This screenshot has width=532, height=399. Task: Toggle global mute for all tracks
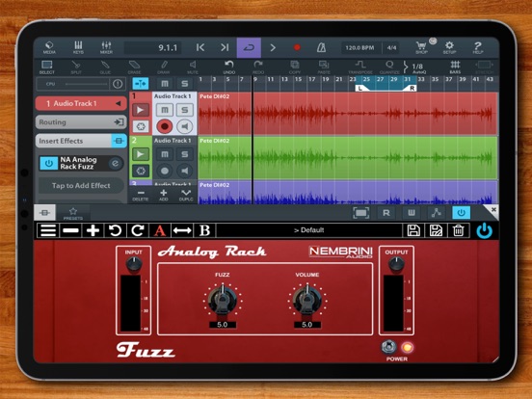point(165,84)
